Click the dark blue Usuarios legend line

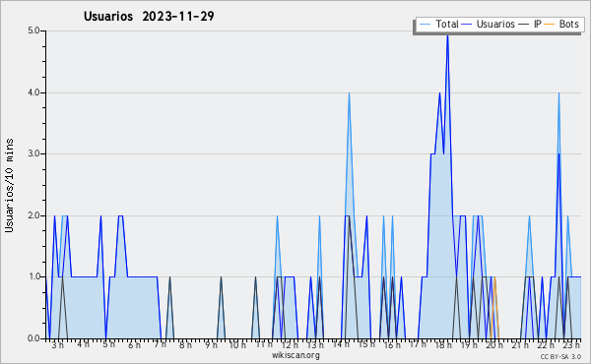(x=467, y=25)
